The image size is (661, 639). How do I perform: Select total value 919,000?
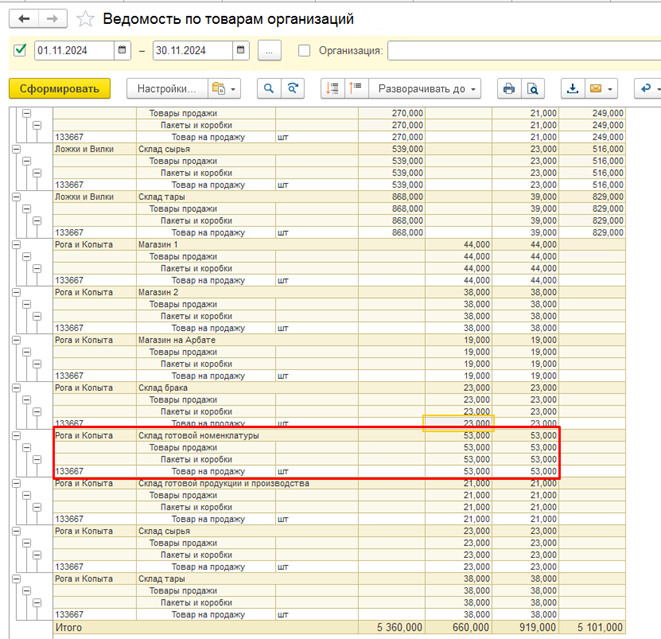[525, 627]
